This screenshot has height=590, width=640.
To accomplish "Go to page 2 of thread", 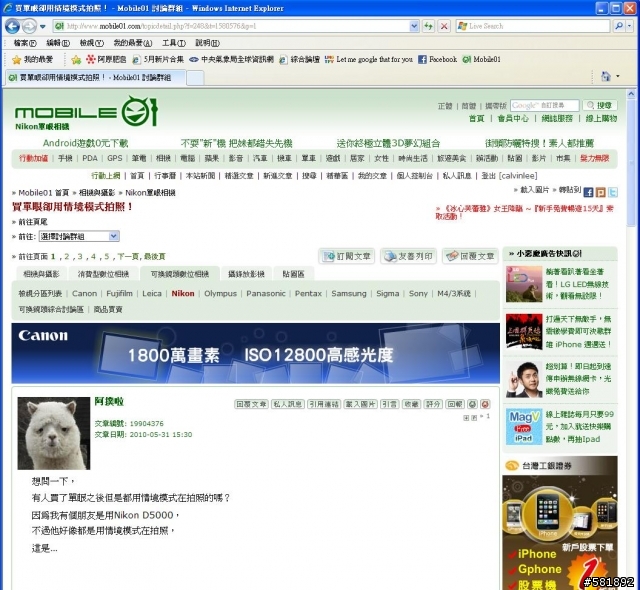I will 67,257.
